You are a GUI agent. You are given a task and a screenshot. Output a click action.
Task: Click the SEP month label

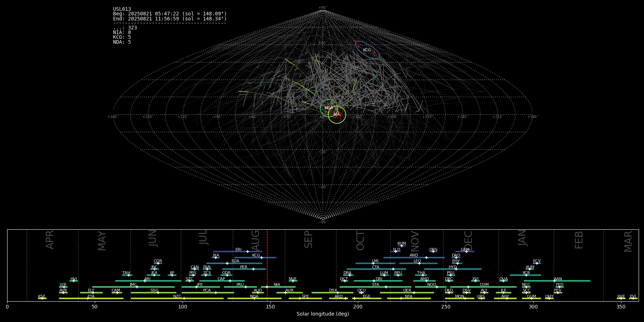(308, 239)
